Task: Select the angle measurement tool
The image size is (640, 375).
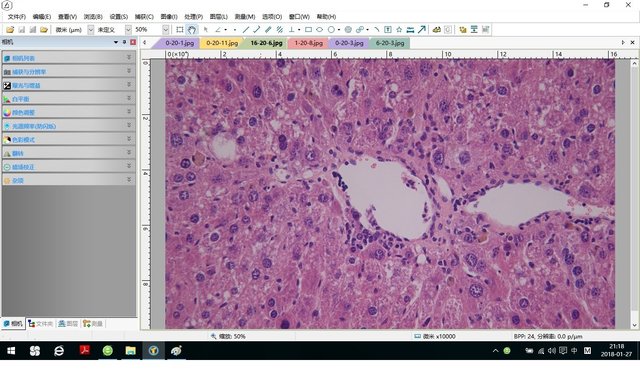Action: pyautogui.click(x=218, y=29)
